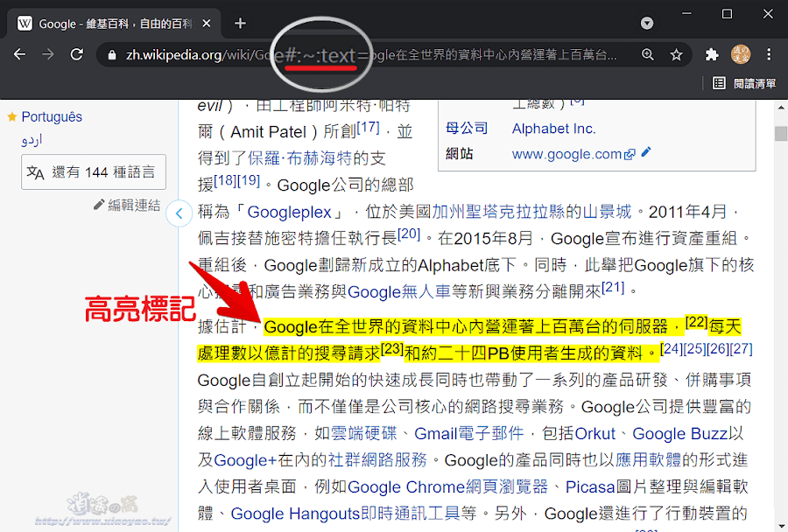Open the zoom magnifier in address bar
This screenshot has height=532, width=788.
click(x=648, y=55)
